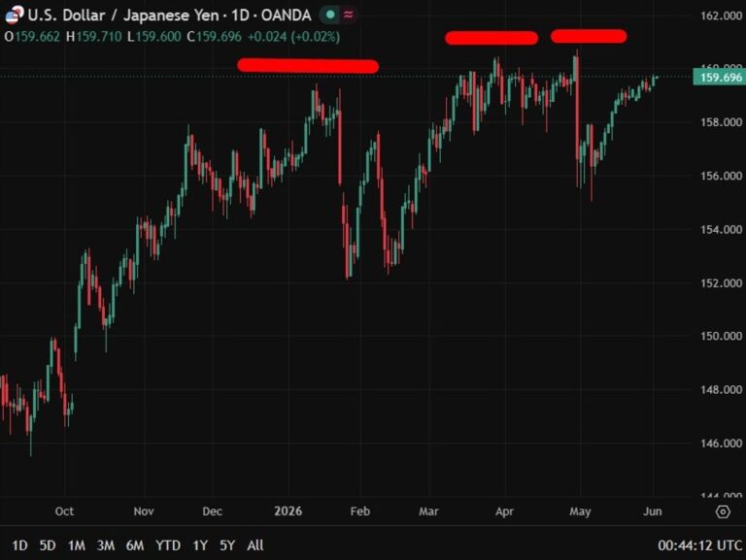Click the green market status dot
Screen dimensions: 746x560
click(x=330, y=15)
